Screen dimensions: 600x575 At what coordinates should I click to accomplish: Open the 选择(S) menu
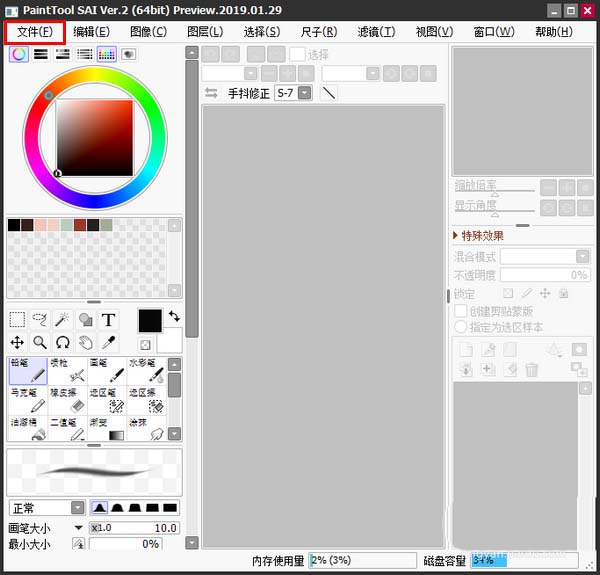262,32
